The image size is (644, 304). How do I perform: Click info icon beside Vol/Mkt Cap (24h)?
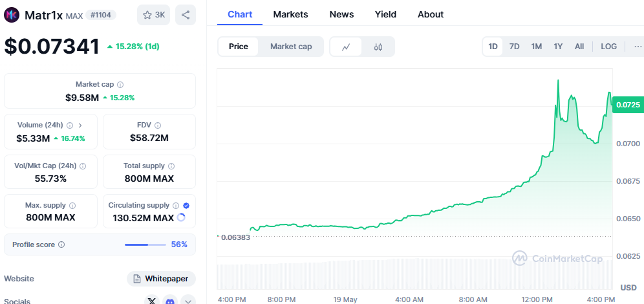coord(83,166)
